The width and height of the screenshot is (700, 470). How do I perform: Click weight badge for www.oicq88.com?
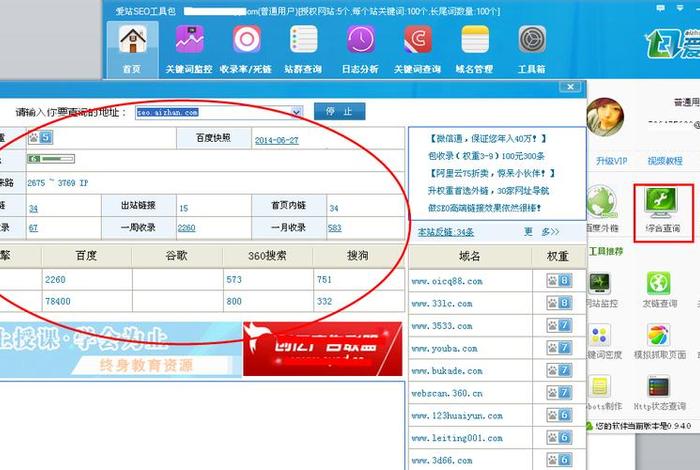click(x=559, y=281)
